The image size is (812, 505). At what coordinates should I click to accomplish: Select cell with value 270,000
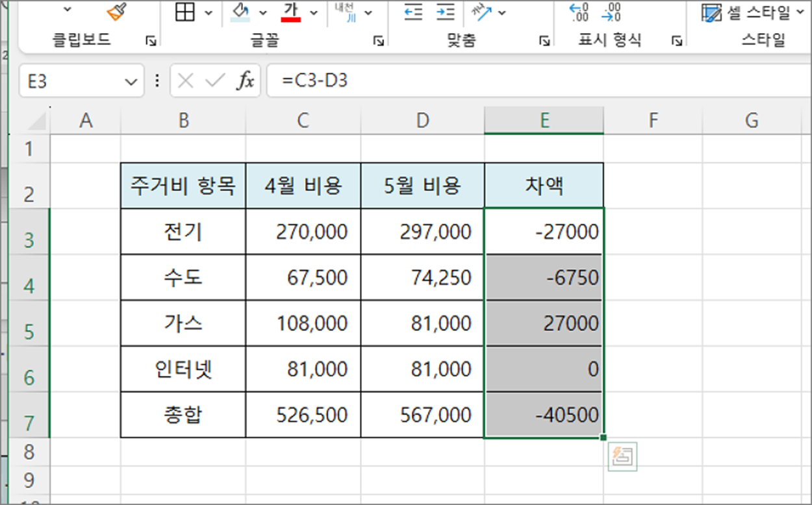303,232
